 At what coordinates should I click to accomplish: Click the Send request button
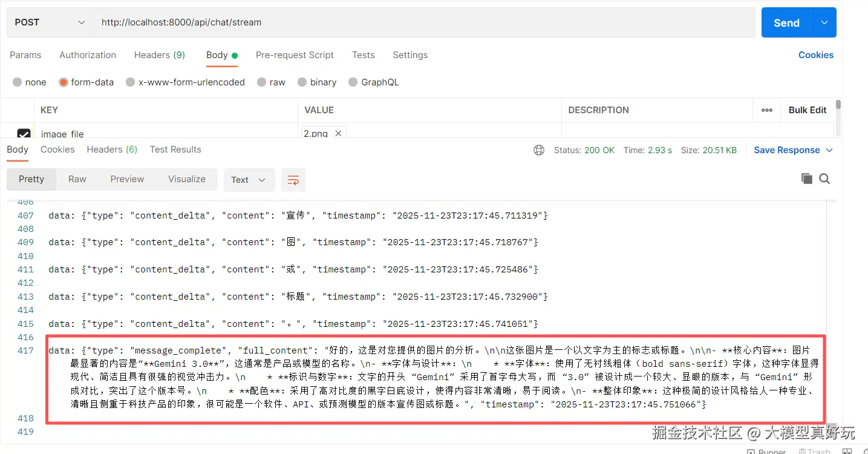coord(786,22)
